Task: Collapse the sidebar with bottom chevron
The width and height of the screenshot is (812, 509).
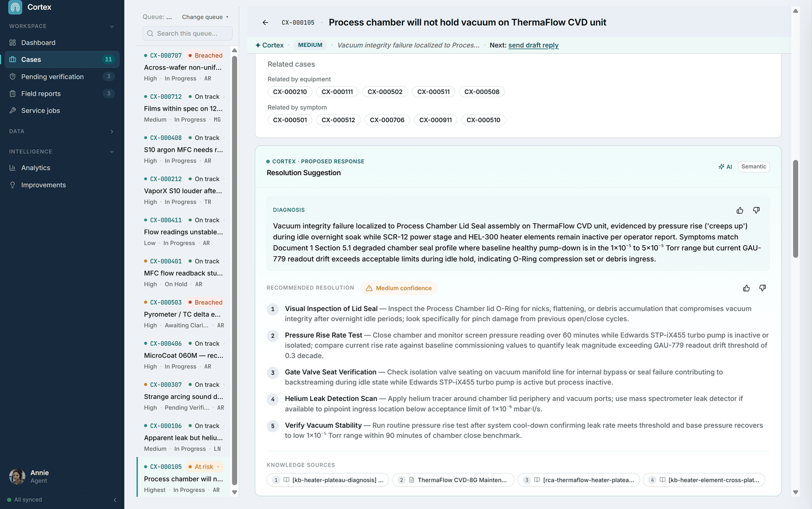Action: click(x=115, y=500)
